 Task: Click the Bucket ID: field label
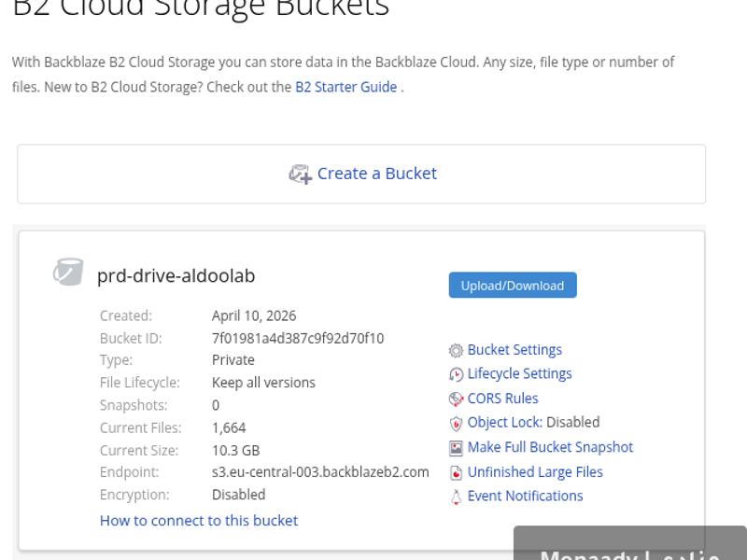(131, 339)
